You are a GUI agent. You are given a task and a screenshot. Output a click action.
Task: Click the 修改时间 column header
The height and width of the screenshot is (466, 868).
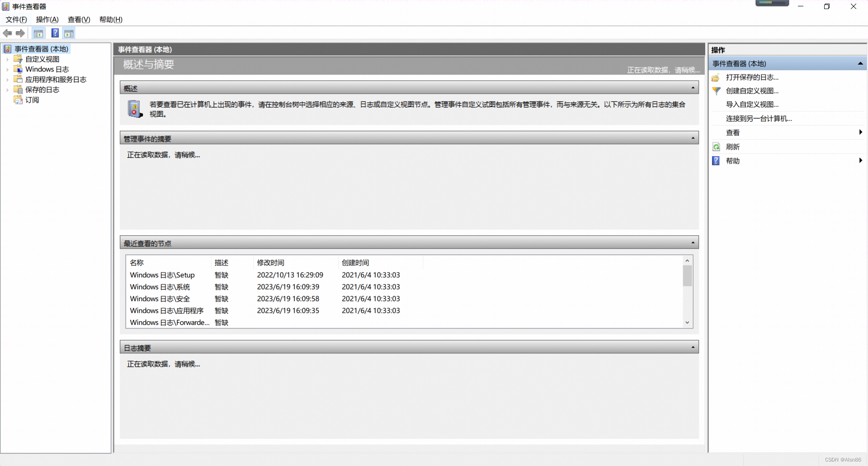tap(296, 262)
